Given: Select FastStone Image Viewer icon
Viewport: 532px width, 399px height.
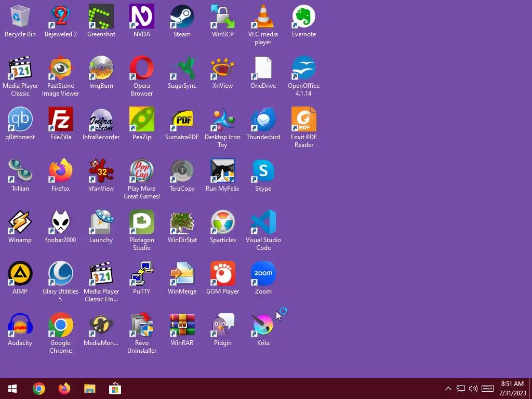Looking at the screenshot, I should coord(60,68).
